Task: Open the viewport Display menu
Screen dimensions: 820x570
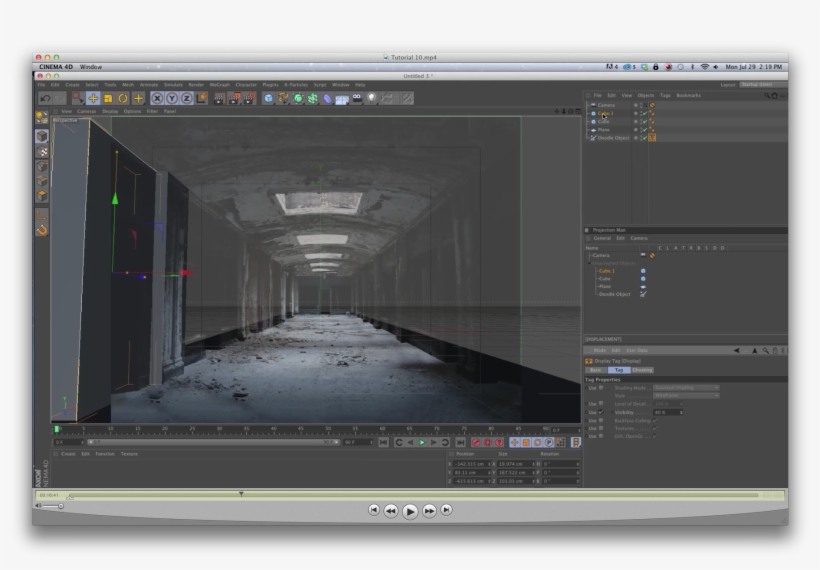Action: (110, 111)
